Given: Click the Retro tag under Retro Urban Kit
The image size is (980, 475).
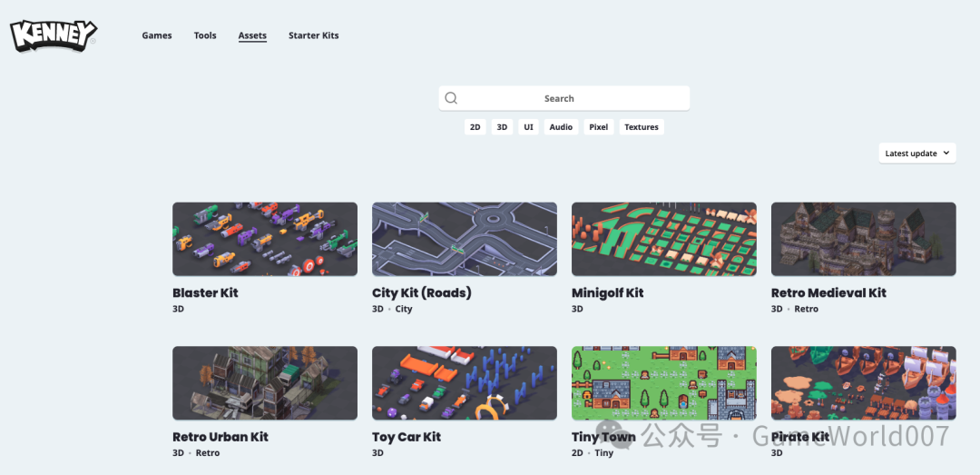Looking at the screenshot, I should (x=208, y=453).
